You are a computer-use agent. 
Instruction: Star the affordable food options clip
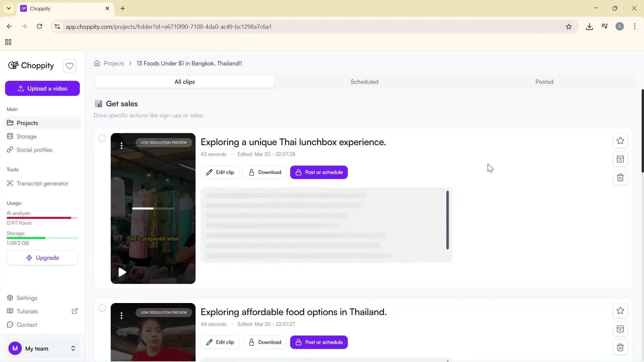tap(620, 310)
